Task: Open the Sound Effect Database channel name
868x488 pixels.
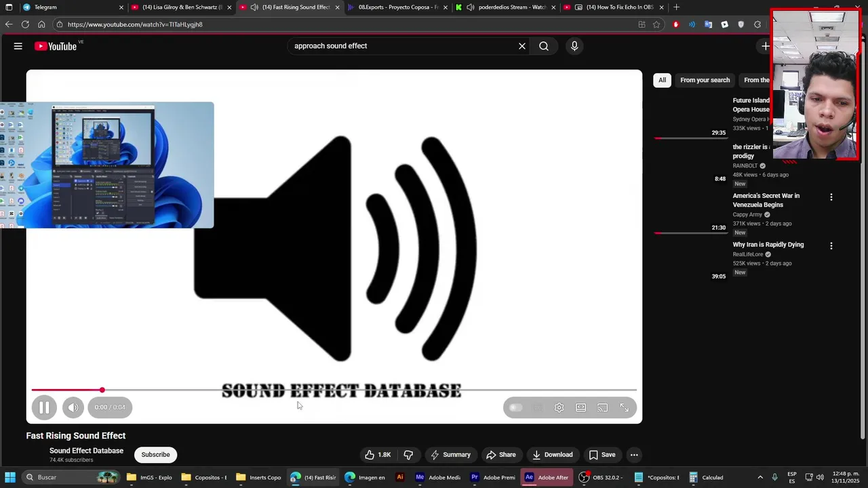Action: [x=86, y=451]
